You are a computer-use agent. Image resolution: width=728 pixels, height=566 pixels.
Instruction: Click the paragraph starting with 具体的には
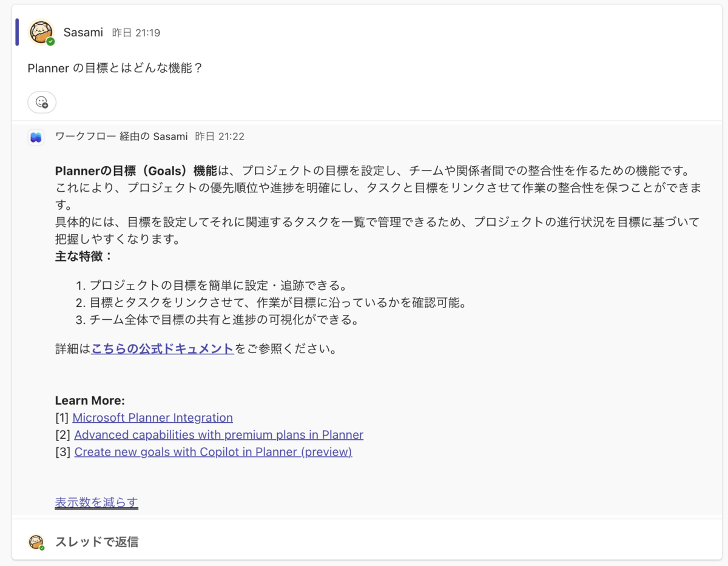377,231
